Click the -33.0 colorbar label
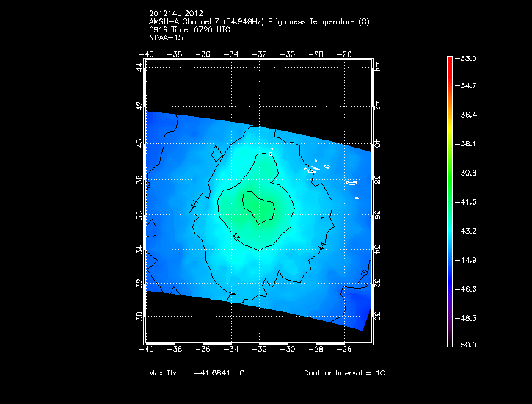Screen dimensions: 532x404 coord(467,58)
